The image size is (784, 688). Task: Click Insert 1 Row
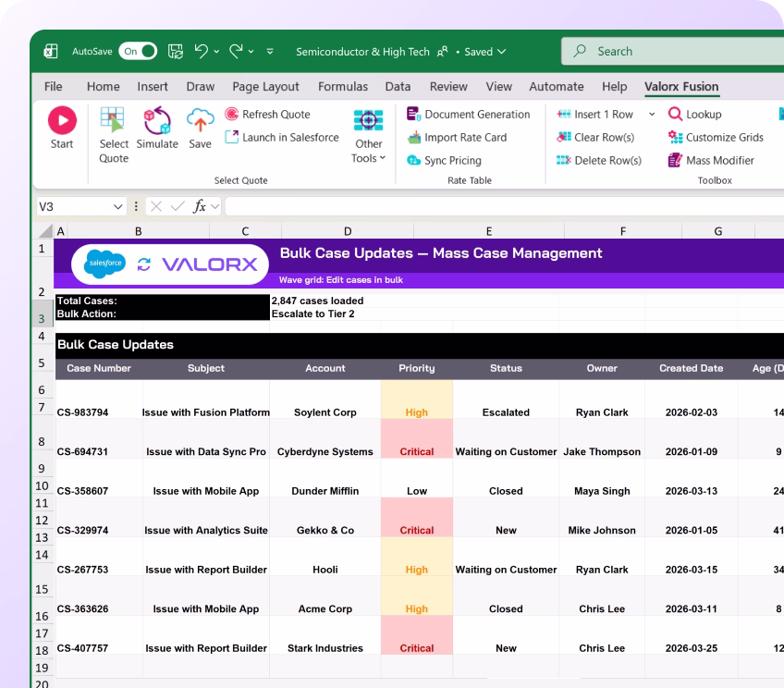(595, 115)
